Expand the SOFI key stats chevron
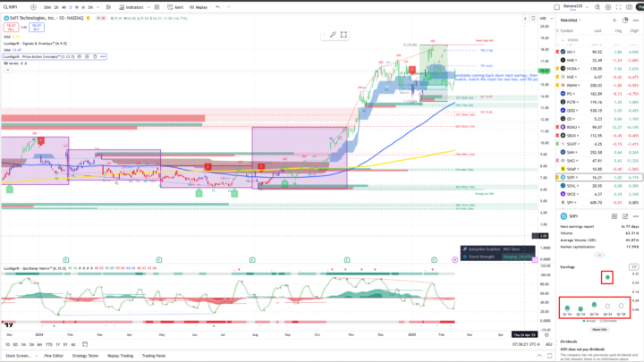Screen dimensions: 644x362 (x=599, y=256)
